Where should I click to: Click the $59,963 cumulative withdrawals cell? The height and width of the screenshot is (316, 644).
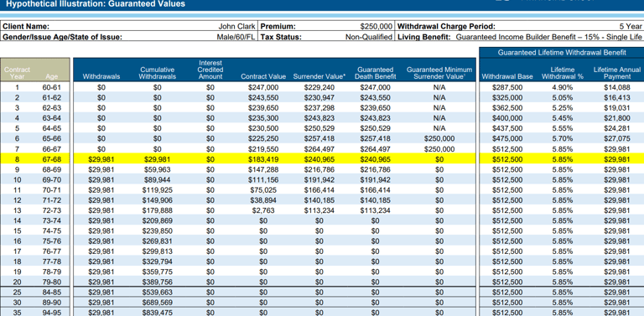pos(158,169)
